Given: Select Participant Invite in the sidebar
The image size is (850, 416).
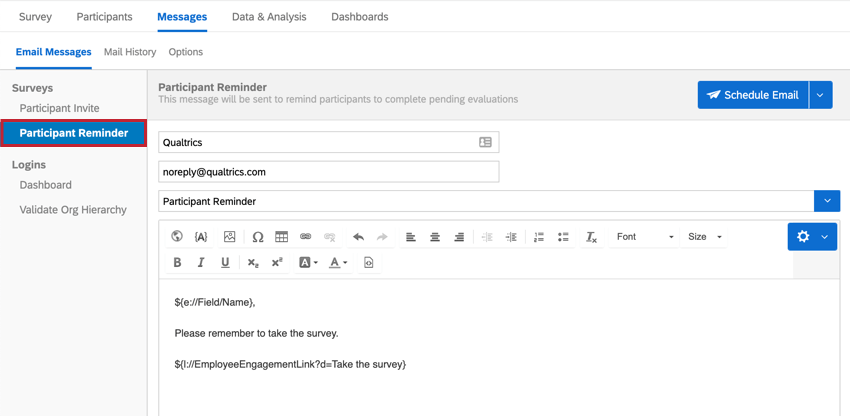Looking at the screenshot, I should pos(60,108).
